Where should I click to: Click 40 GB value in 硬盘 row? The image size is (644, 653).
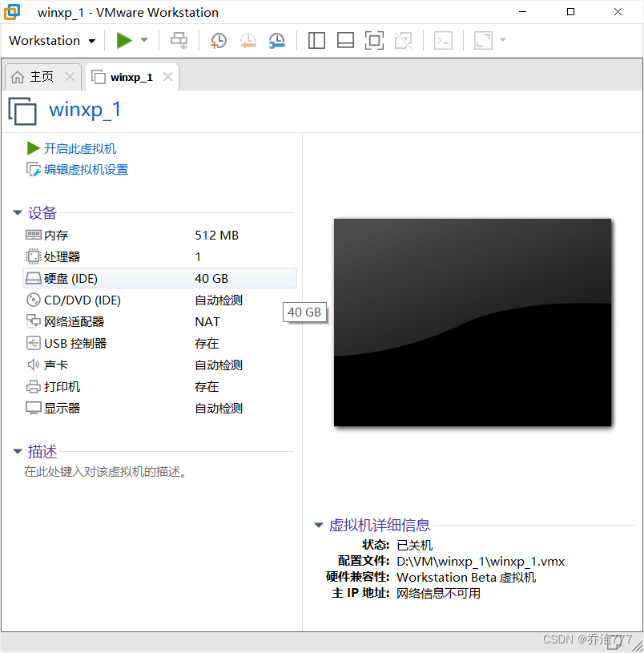[211, 279]
